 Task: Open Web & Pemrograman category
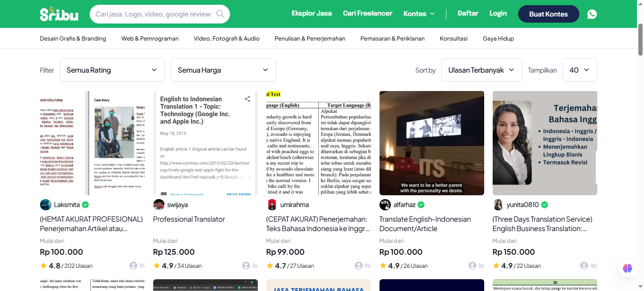tap(150, 39)
